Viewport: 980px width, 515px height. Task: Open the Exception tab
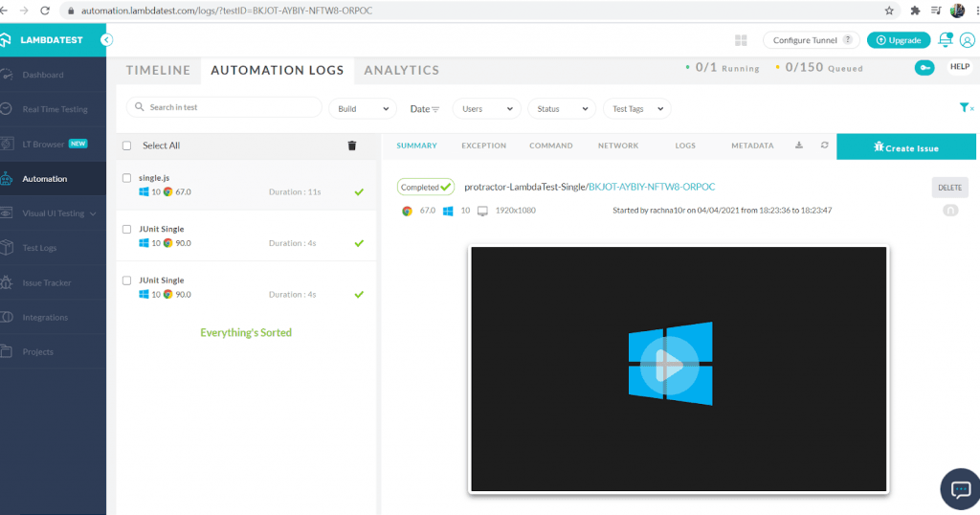pyautogui.click(x=483, y=146)
